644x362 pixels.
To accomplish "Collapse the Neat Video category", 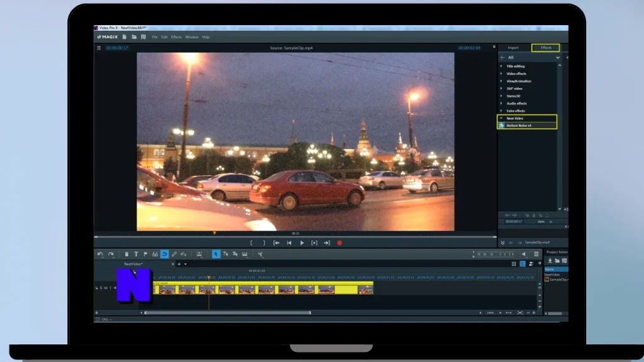I will point(501,118).
